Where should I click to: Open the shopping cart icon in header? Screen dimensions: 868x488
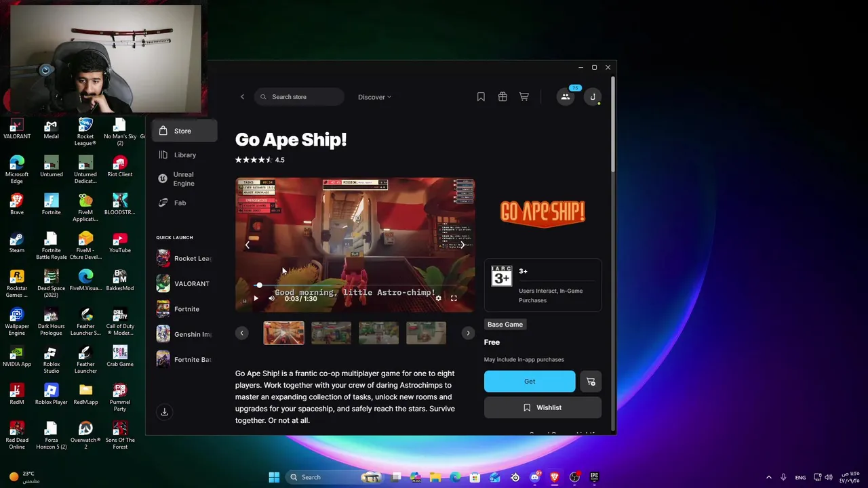click(524, 97)
